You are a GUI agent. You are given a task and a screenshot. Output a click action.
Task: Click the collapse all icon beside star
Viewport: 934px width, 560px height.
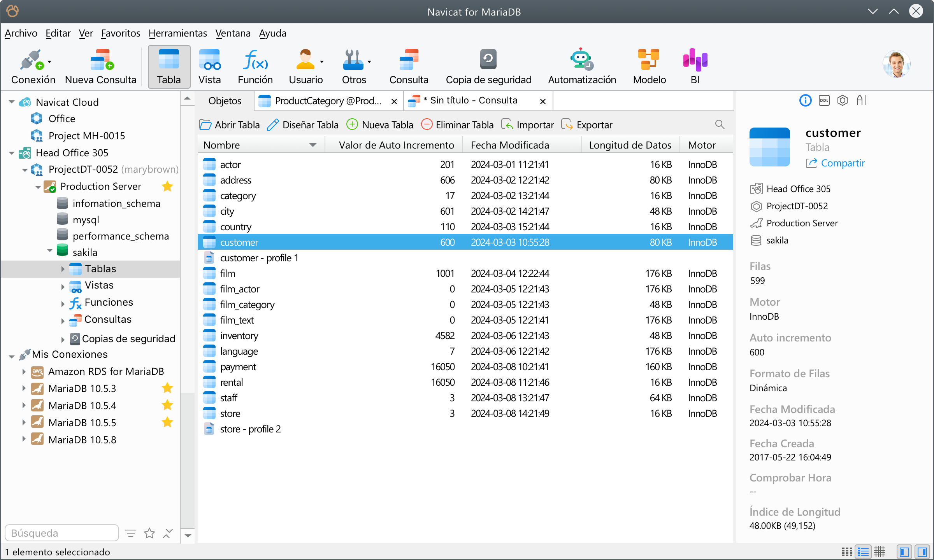pyautogui.click(x=167, y=533)
